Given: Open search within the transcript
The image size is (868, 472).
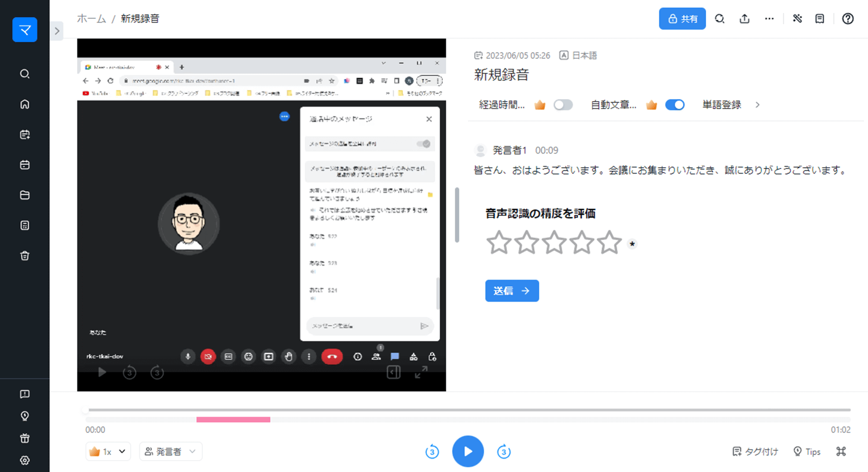Looking at the screenshot, I should pyautogui.click(x=720, y=19).
